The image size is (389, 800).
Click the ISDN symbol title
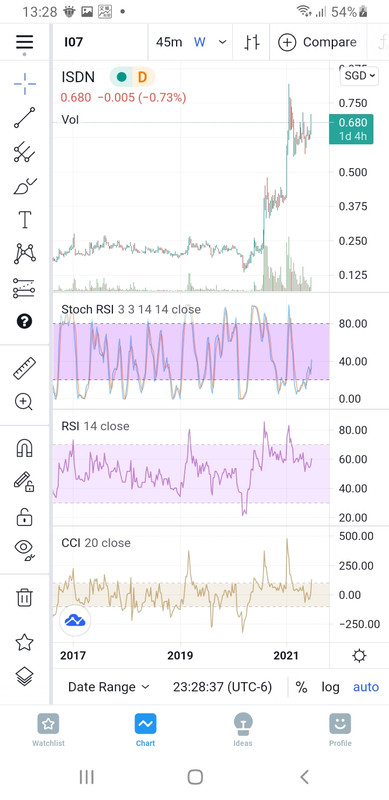[x=78, y=78]
